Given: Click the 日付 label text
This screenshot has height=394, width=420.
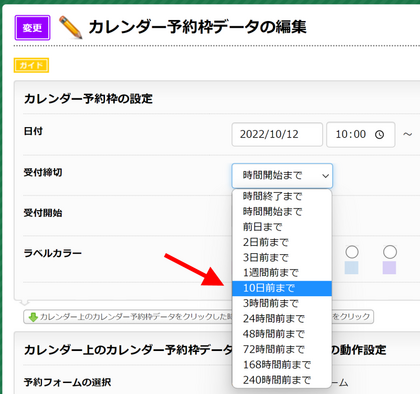Looking at the screenshot, I should coord(33,131).
